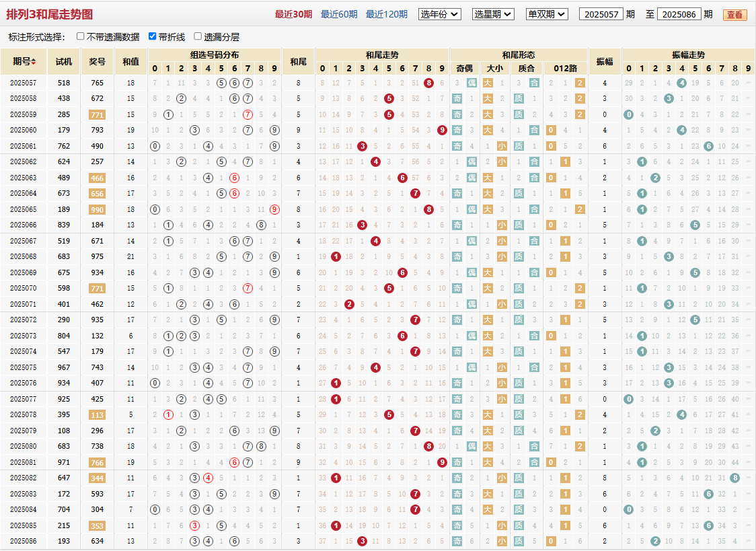
Task: Click the teal amplitude ball 0 in row 2025059
Action: pos(629,115)
